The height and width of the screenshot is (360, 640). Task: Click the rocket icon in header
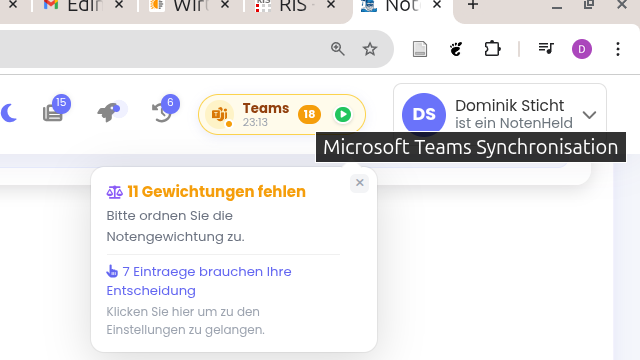coord(109,111)
